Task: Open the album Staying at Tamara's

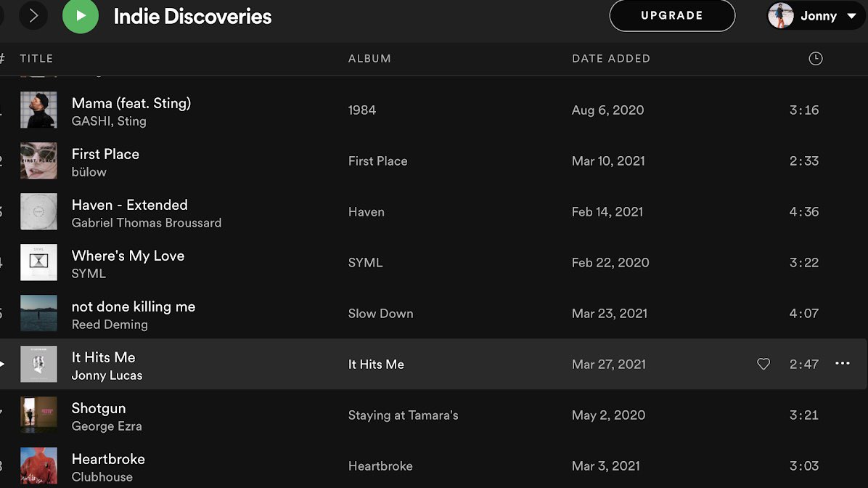Action: pyautogui.click(x=403, y=415)
